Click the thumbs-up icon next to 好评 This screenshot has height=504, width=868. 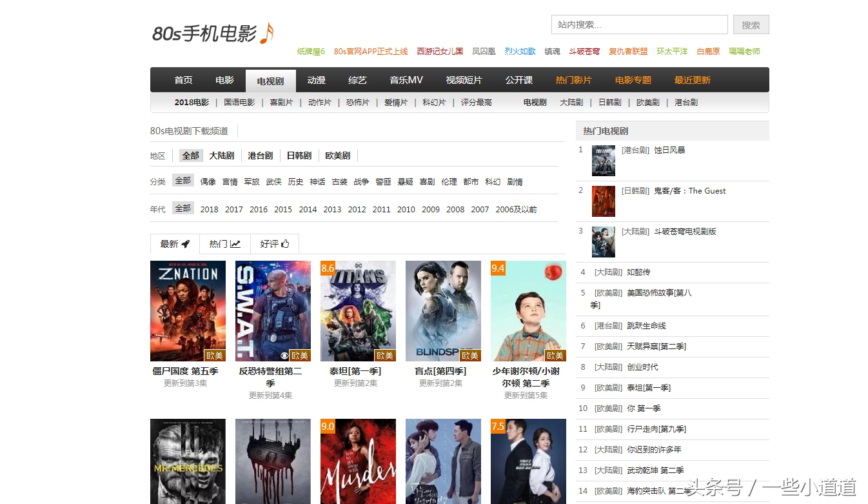(284, 243)
